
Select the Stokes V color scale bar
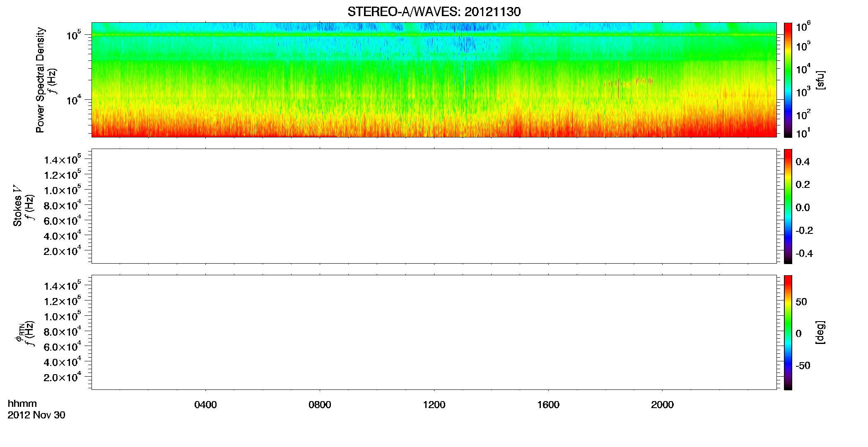[x=788, y=206]
